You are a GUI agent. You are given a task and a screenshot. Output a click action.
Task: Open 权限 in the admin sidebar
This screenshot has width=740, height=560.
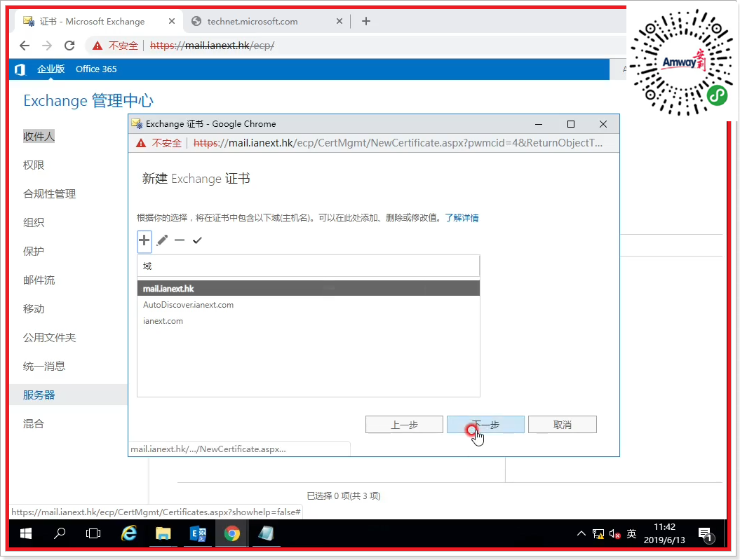(x=34, y=165)
